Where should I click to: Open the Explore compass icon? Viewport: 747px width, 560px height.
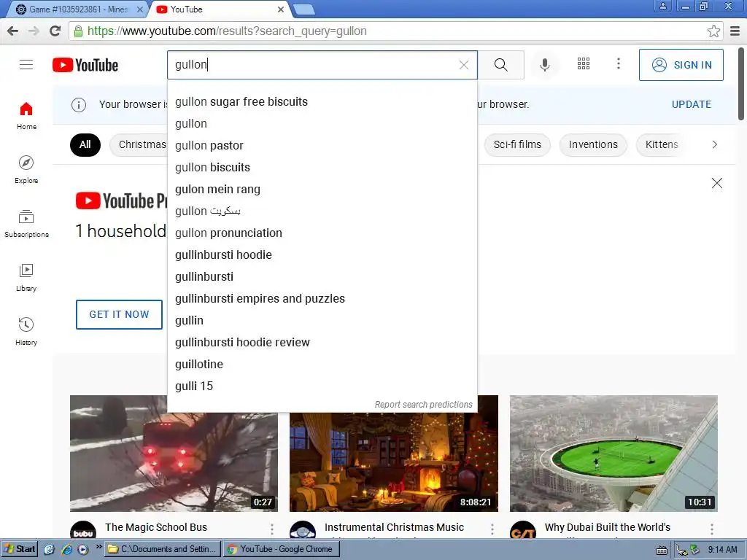(26, 169)
